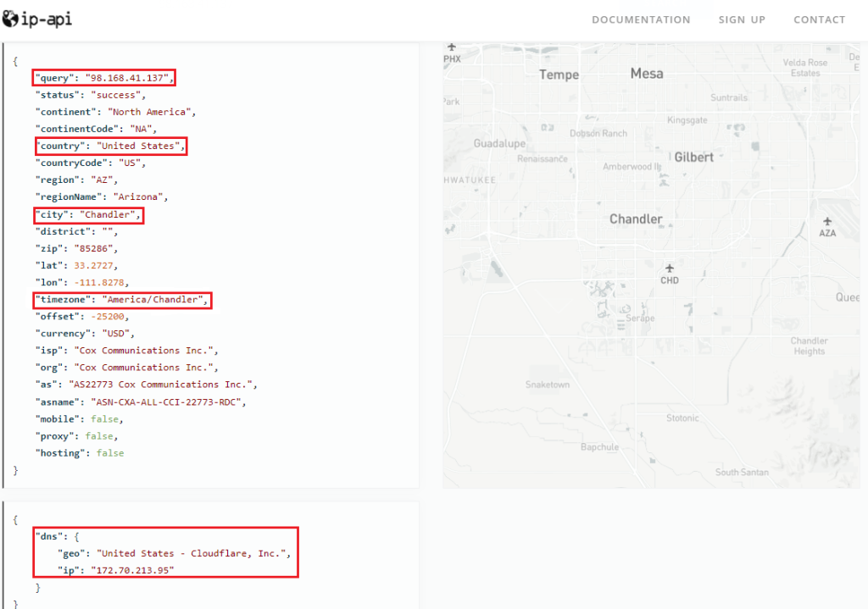Image resolution: width=868 pixels, height=609 pixels.
Task: Click the Mesa label on the map
Action: [x=647, y=74]
